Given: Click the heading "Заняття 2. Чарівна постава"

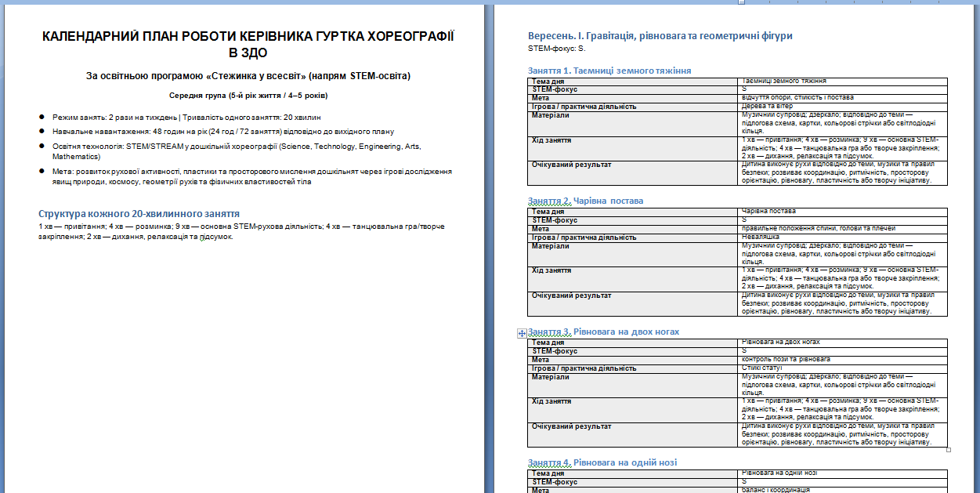Looking at the screenshot, I should point(586,201).
